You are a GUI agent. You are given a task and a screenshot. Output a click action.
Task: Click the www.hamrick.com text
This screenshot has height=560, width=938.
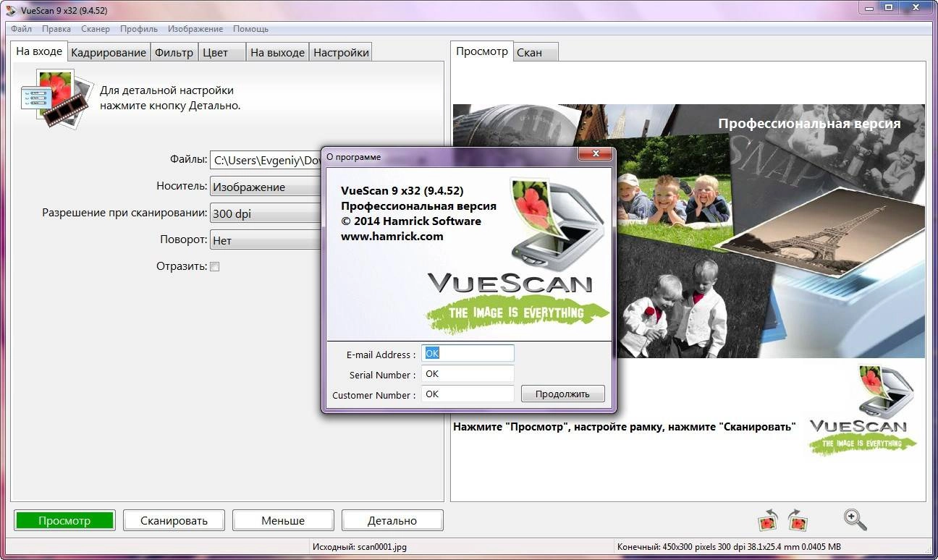[392, 236]
